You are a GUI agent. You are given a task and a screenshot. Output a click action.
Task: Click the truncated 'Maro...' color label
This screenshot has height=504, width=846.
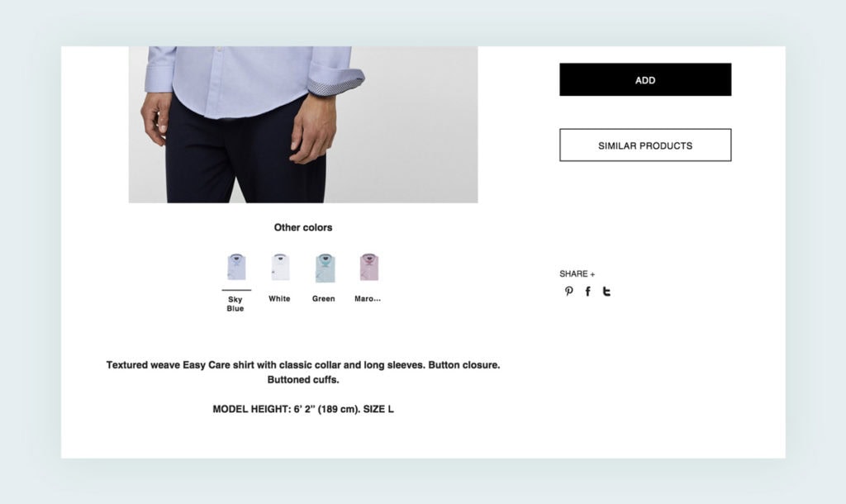pos(368,298)
